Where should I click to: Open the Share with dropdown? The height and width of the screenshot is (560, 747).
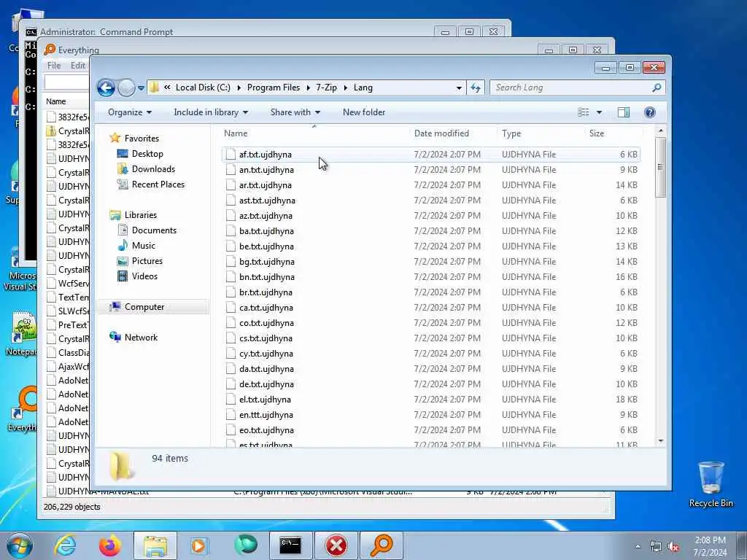(295, 112)
